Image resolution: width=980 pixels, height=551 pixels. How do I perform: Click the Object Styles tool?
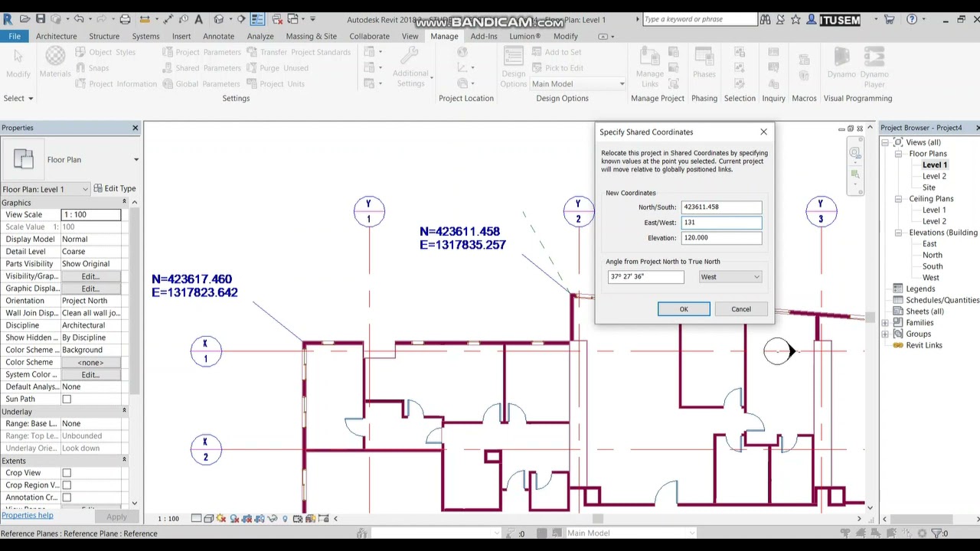[106, 52]
